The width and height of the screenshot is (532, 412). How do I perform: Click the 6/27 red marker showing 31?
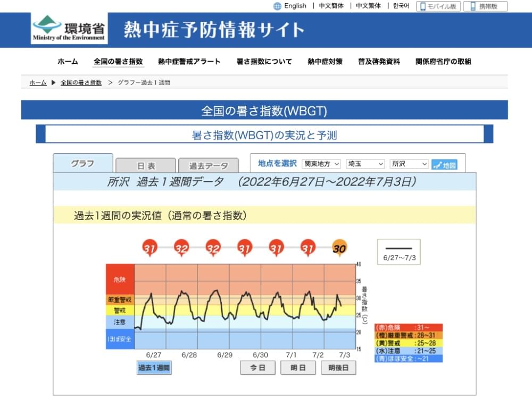coord(150,248)
